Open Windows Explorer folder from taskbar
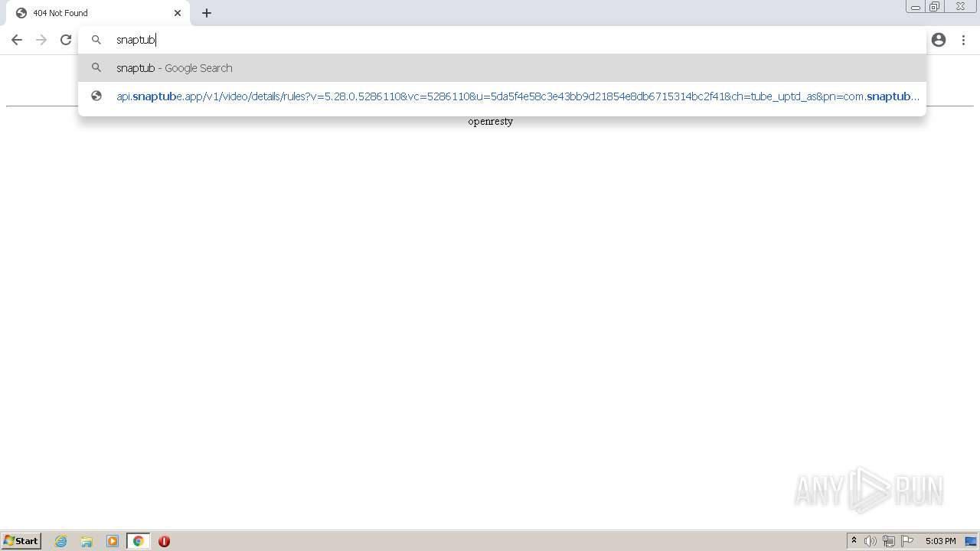 [87, 541]
